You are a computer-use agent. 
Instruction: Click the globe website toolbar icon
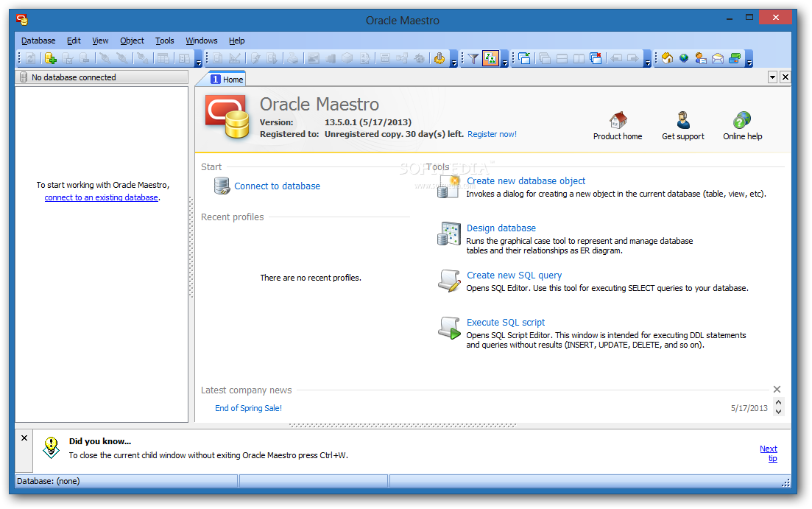click(x=684, y=59)
